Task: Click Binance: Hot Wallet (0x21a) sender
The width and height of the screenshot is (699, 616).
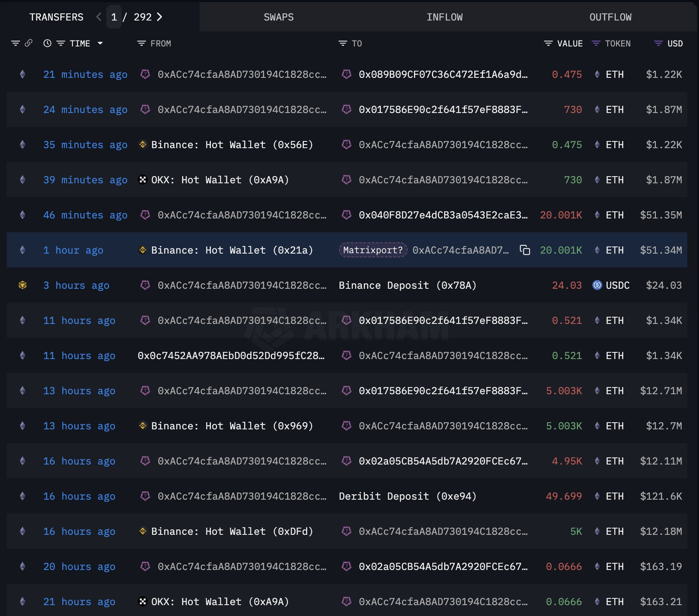Action: 232,250
